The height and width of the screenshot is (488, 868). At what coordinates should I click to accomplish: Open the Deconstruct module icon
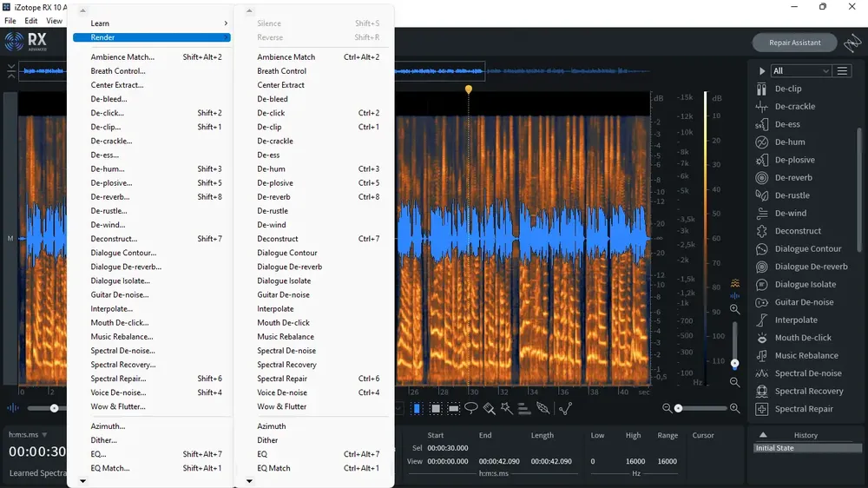[x=762, y=231]
